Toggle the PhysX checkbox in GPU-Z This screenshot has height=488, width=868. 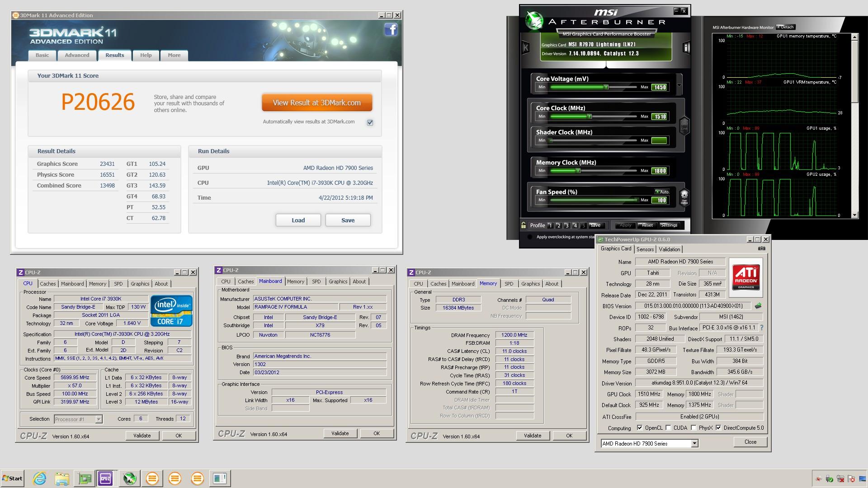693,427
